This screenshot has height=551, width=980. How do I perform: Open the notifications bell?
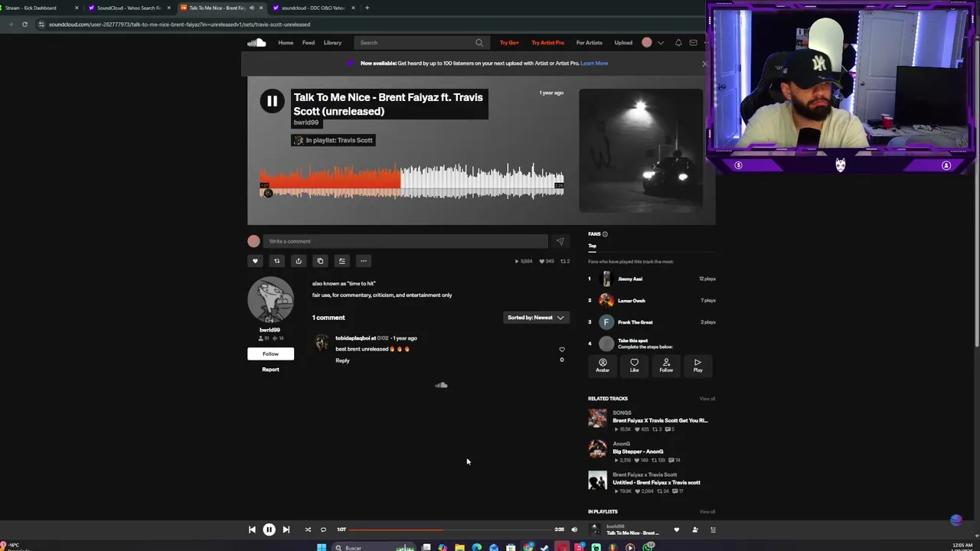[x=678, y=43]
